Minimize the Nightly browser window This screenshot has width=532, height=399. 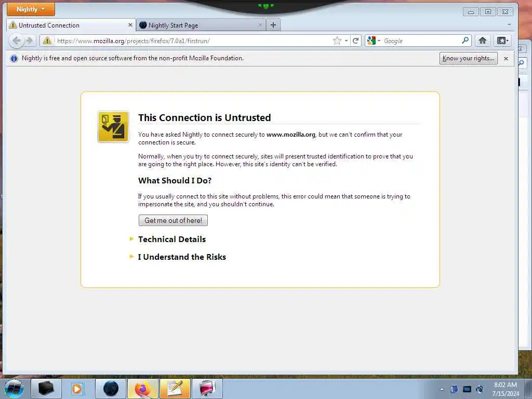[471, 12]
